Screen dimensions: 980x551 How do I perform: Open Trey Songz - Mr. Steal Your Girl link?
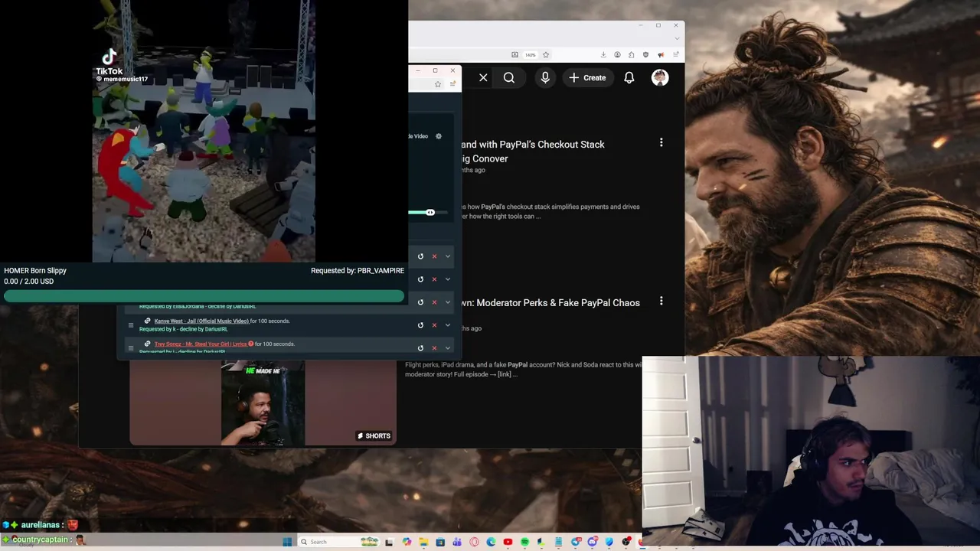[201, 344]
